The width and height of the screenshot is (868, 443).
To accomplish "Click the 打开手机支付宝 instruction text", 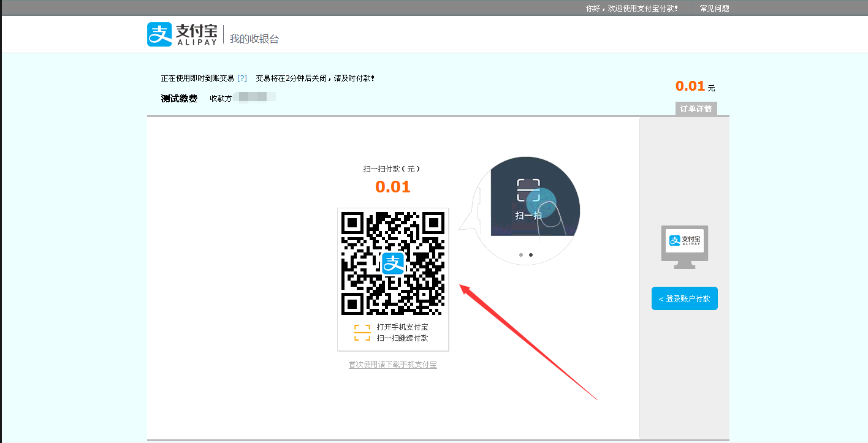I will point(403,327).
